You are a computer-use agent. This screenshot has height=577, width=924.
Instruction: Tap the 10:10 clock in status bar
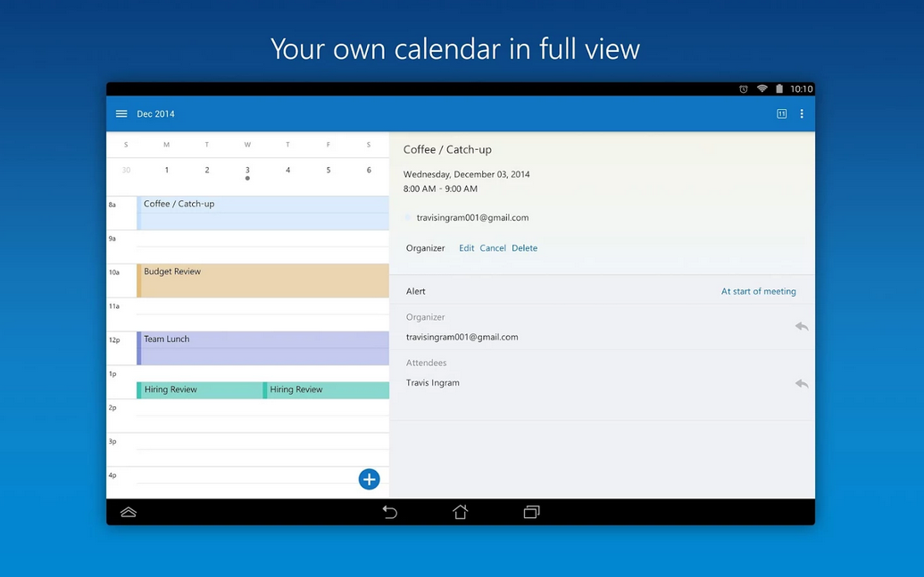(801, 89)
